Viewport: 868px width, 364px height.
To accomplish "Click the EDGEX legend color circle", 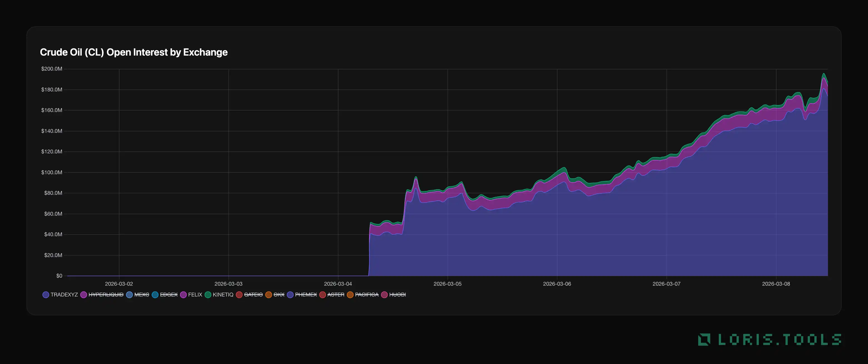I will point(155,295).
